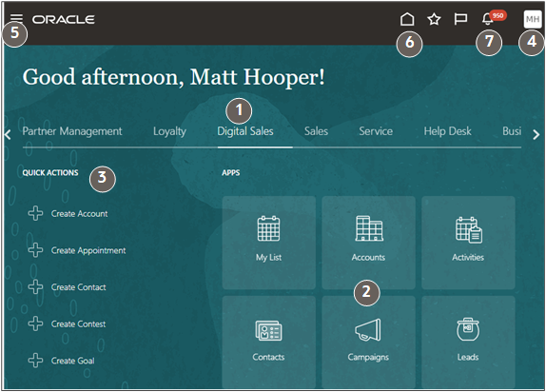
Task: Open Activities app tile
Action: pos(468,243)
